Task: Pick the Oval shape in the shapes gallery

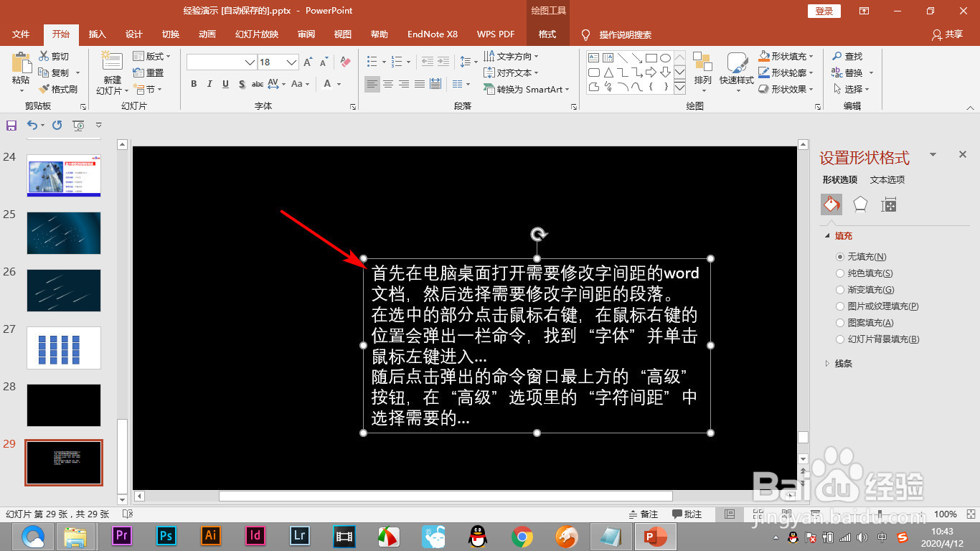Action: [x=665, y=58]
